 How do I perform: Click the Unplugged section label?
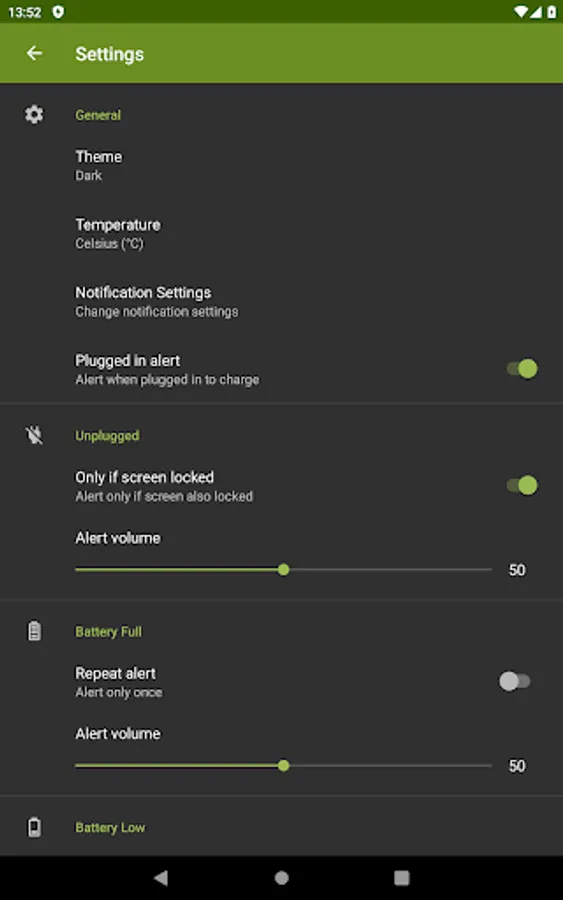click(x=107, y=436)
